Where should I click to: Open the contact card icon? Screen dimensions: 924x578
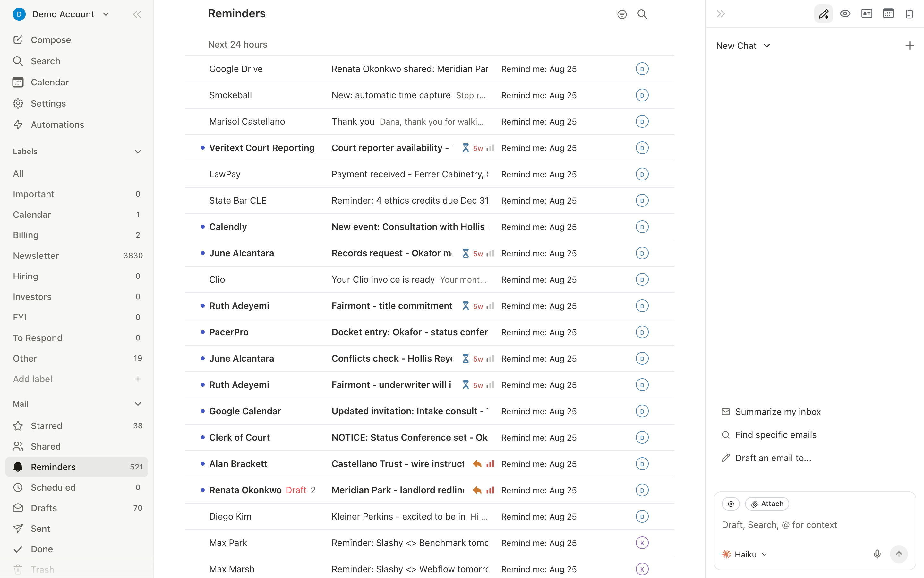point(867,14)
